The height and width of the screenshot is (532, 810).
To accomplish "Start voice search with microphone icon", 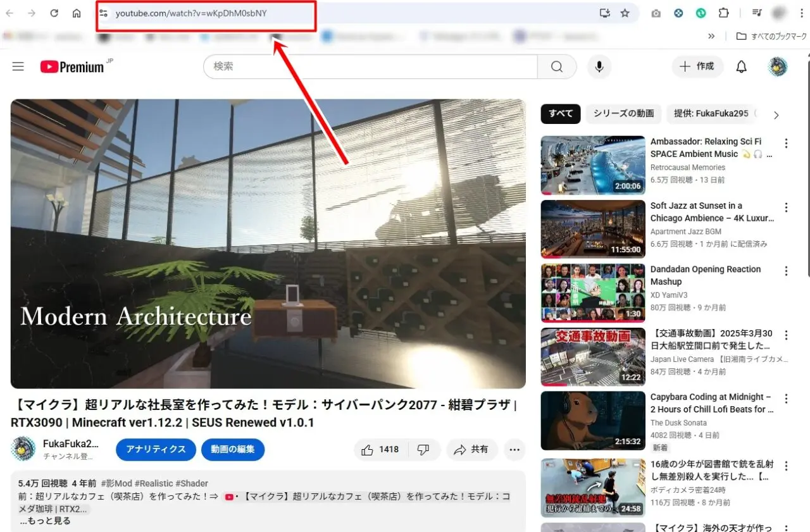I will coord(599,66).
